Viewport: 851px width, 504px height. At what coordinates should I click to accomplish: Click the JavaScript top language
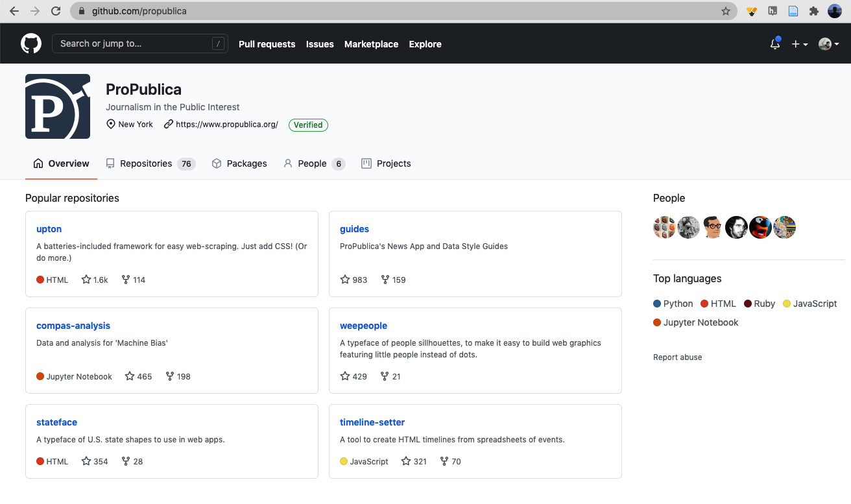coord(810,304)
